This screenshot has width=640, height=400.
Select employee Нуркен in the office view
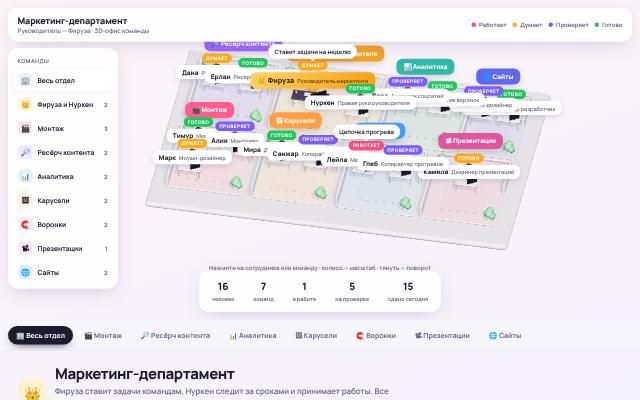coord(360,103)
